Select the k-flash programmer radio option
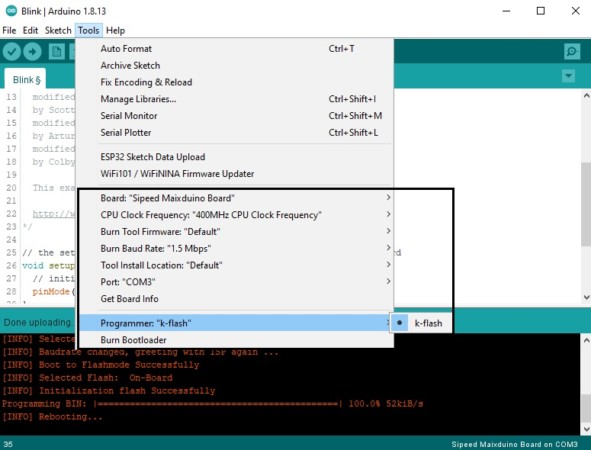The height and width of the screenshot is (450, 591). [x=421, y=323]
